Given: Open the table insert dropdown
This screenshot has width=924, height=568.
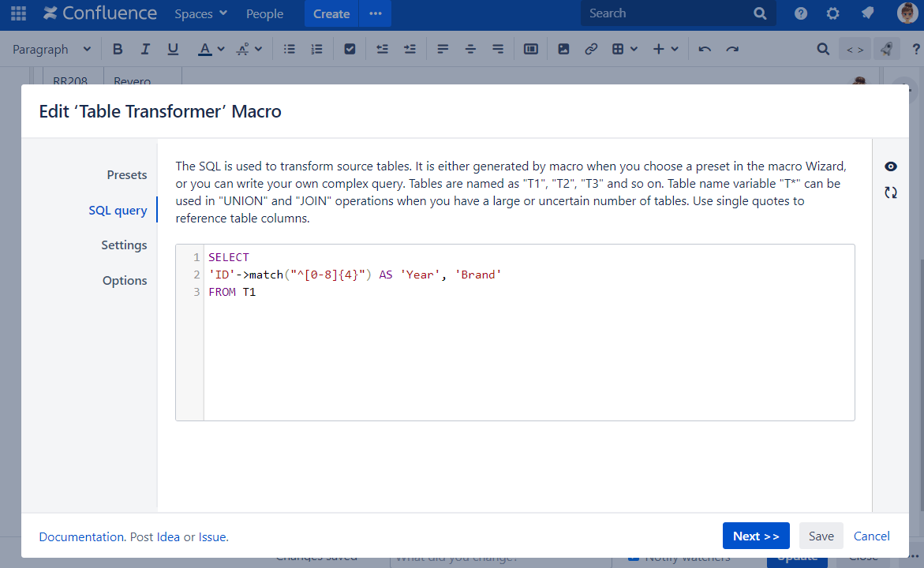Looking at the screenshot, I should coord(625,49).
